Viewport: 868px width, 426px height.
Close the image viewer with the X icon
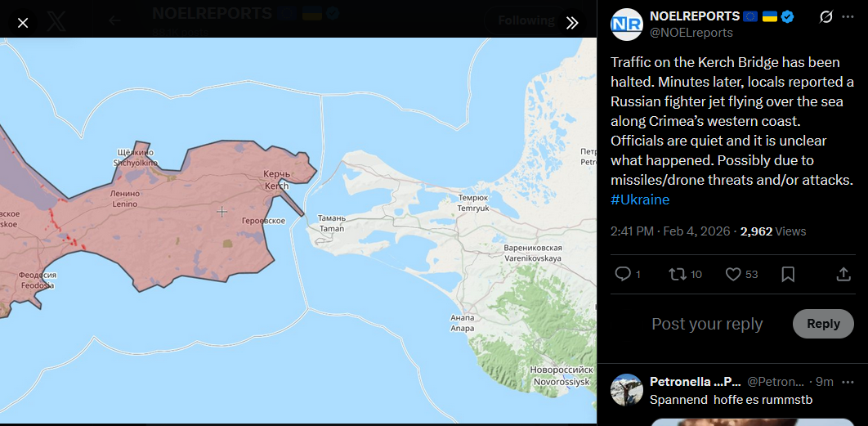[23, 23]
